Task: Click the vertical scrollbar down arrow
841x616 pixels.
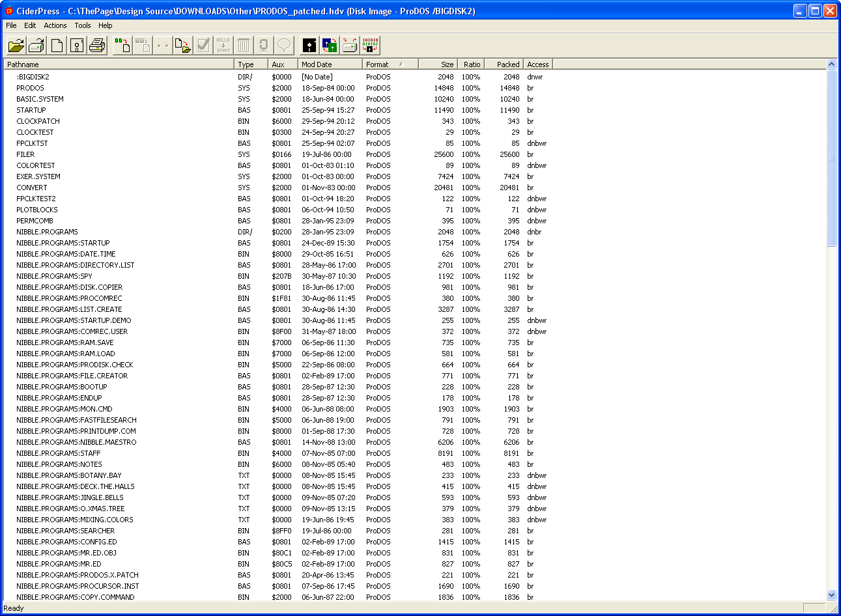Action: (831, 595)
